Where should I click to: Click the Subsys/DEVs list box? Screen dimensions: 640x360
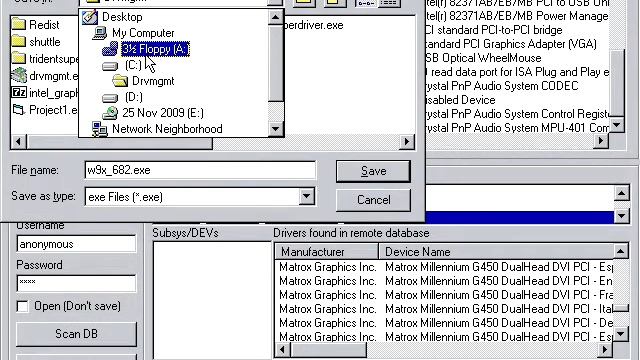click(x=212, y=300)
